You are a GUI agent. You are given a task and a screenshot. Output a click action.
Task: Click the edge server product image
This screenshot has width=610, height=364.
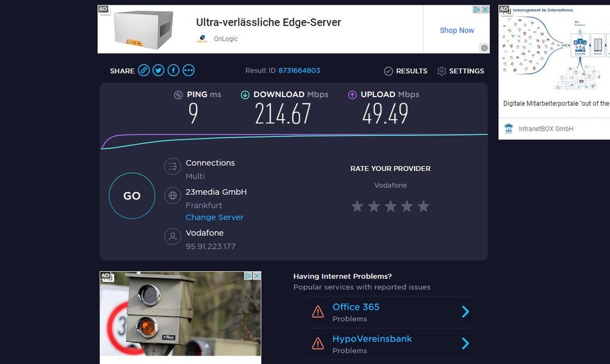(143, 29)
